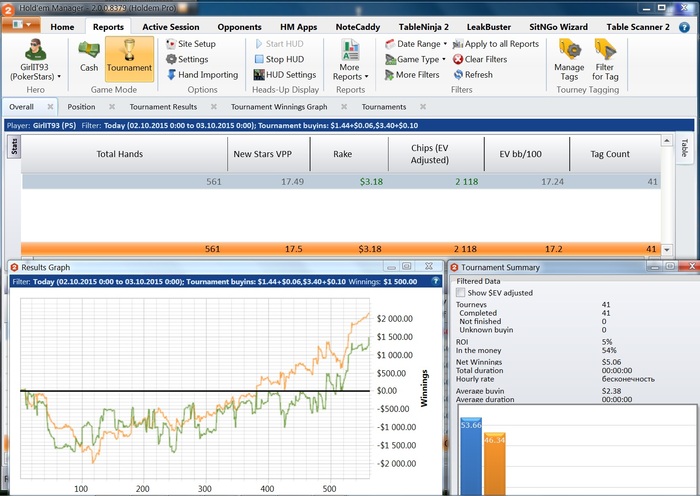Close the Position report tab
Viewport: 700px width, 496px height.
[112, 107]
